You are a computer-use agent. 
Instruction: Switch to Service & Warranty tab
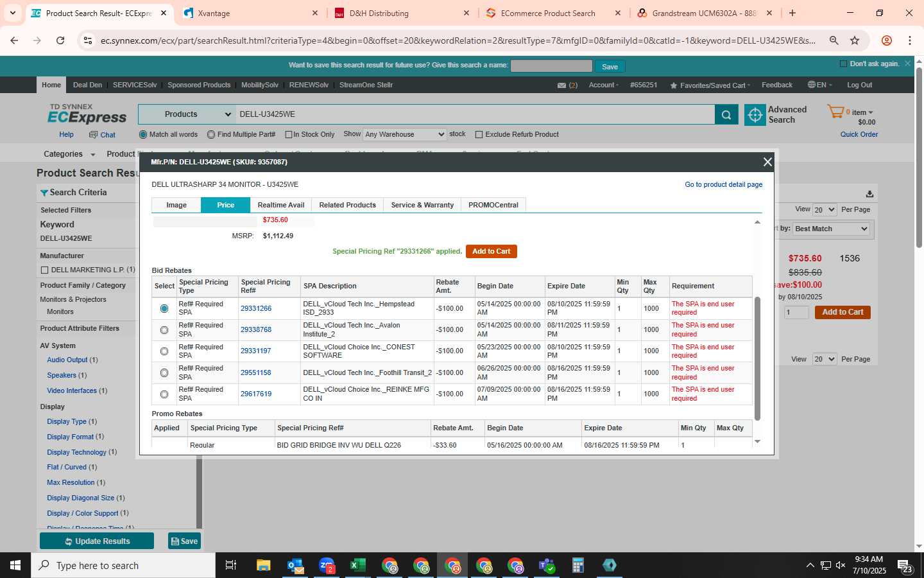(x=422, y=205)
